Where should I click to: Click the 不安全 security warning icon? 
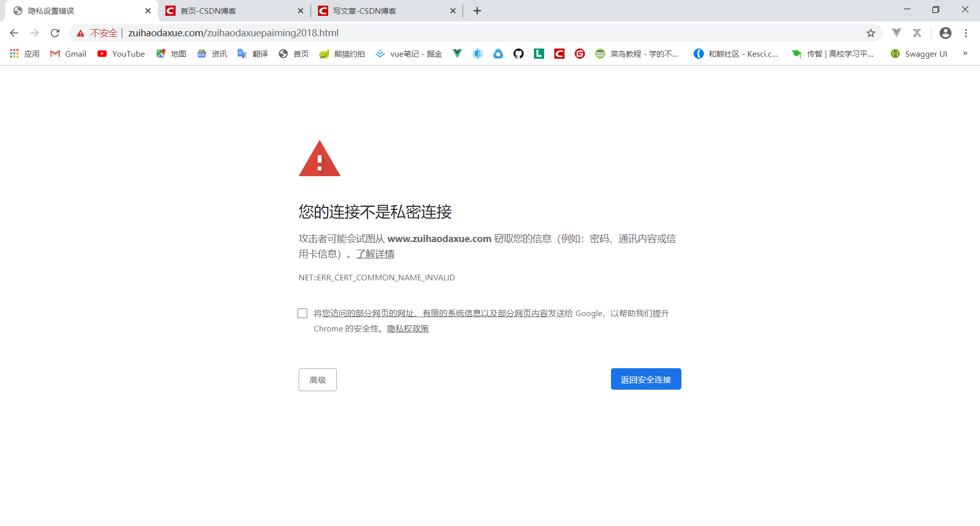pyautogui.click(x=81, y=33)
